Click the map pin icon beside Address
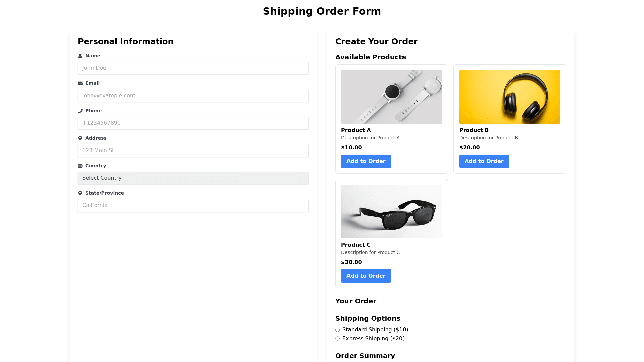Viewport: 644px width, 362px height. pyautogui.click(x=80, y=138)
